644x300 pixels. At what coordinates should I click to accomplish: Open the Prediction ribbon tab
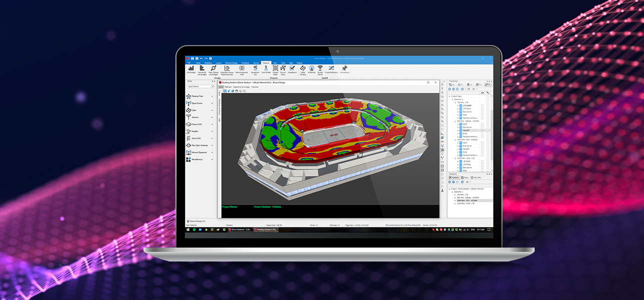[x=245, y=63]
